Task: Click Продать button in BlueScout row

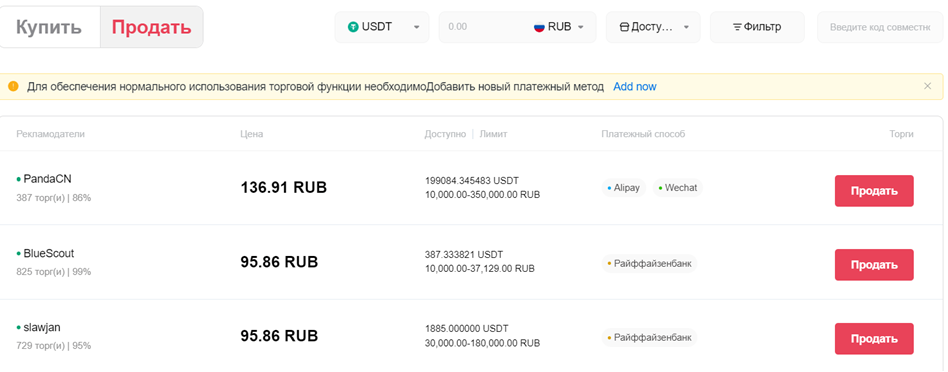Action: [874, 265]
